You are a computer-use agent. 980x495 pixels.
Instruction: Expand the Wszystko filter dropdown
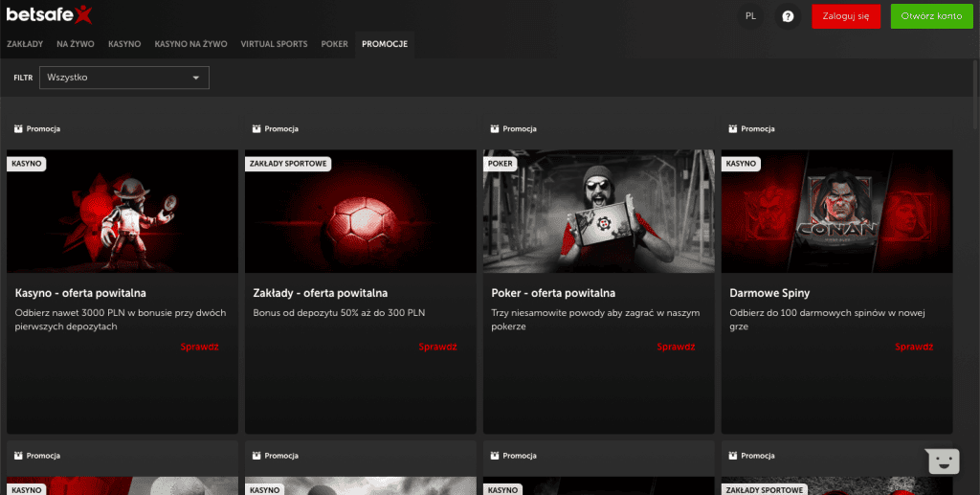coord(124,78)
